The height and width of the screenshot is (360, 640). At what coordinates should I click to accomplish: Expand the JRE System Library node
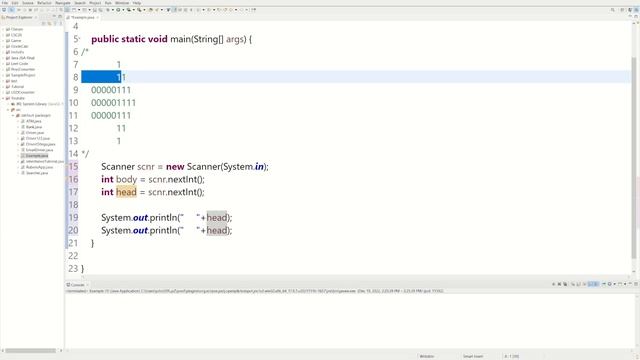(8, 104)
